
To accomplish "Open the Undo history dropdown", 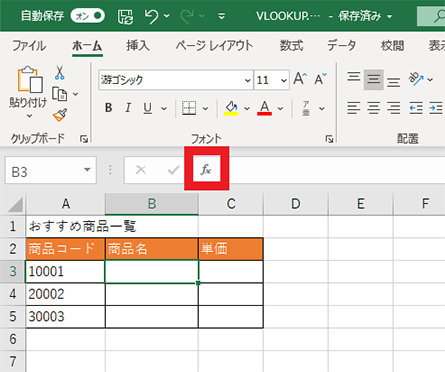I will pos(166,16).
